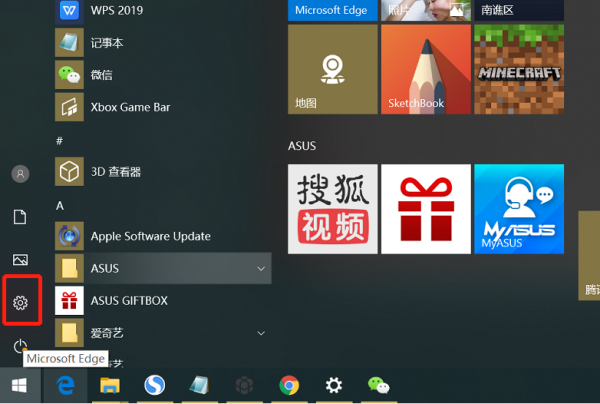Open the notepad icon on taskbar

pos(199,385)
